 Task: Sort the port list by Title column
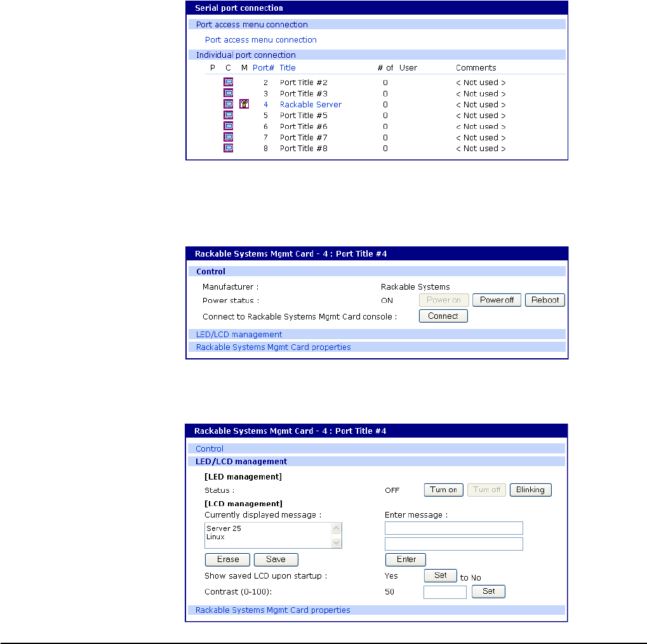click(288, 68)
